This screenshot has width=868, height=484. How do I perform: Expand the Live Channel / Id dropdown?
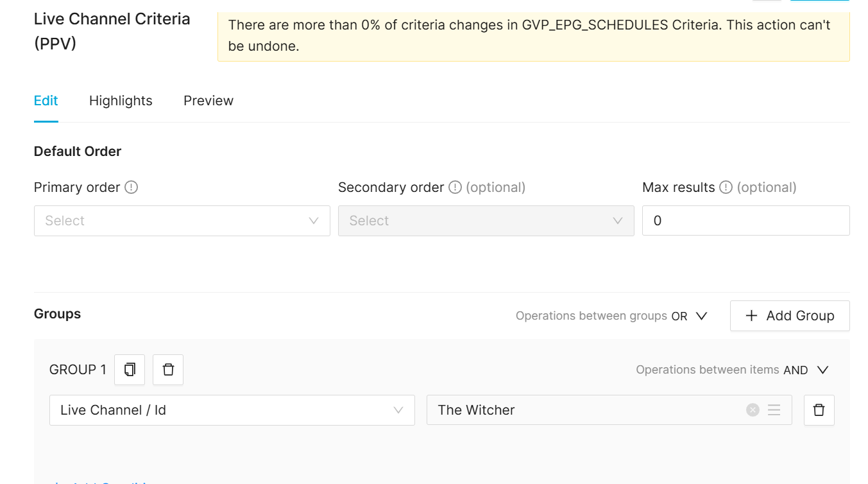pos(232,410)
